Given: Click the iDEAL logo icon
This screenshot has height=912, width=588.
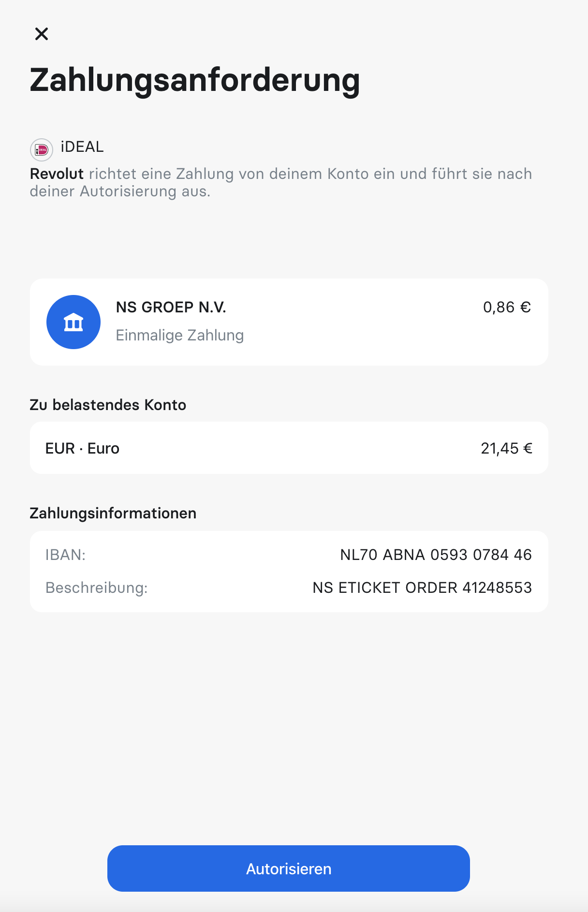Looking at the screenshot, I should (42, 150).
